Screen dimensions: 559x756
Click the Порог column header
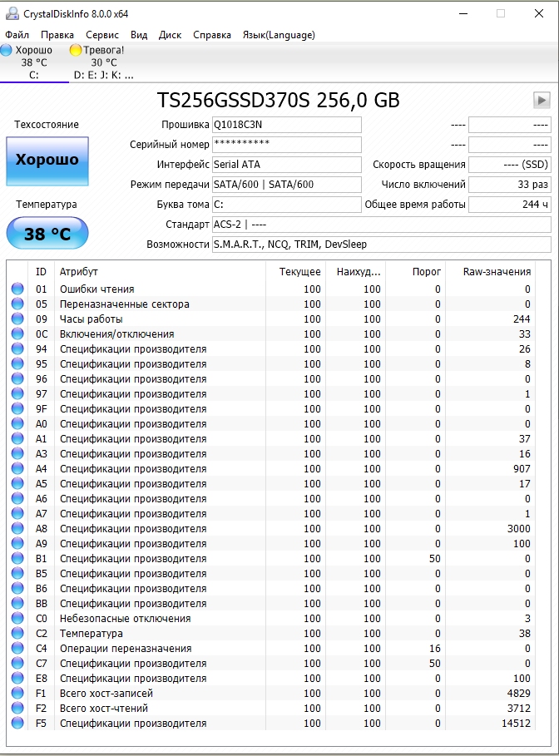coord(415,272)
